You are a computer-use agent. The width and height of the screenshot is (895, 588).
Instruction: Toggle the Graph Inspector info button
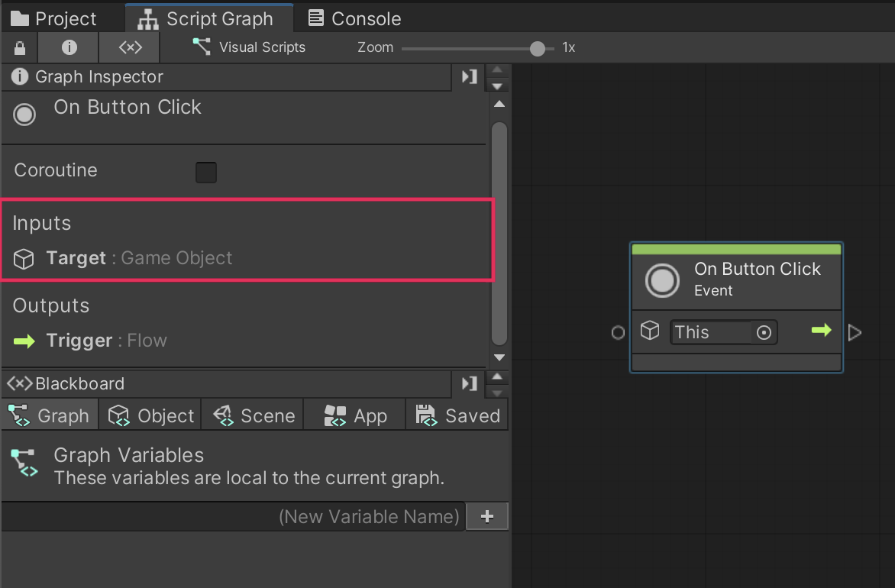point(69,47)
